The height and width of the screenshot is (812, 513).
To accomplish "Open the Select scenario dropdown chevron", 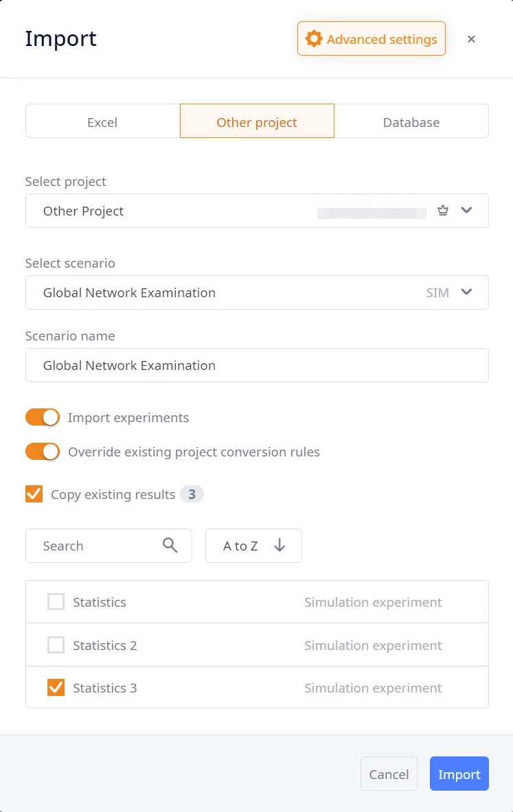I will pos(467,292).
